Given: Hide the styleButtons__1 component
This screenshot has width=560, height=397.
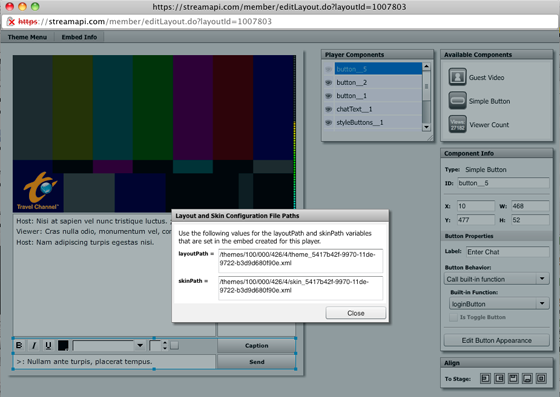Looking at the screenshot, I should click(x=328, y=122).
